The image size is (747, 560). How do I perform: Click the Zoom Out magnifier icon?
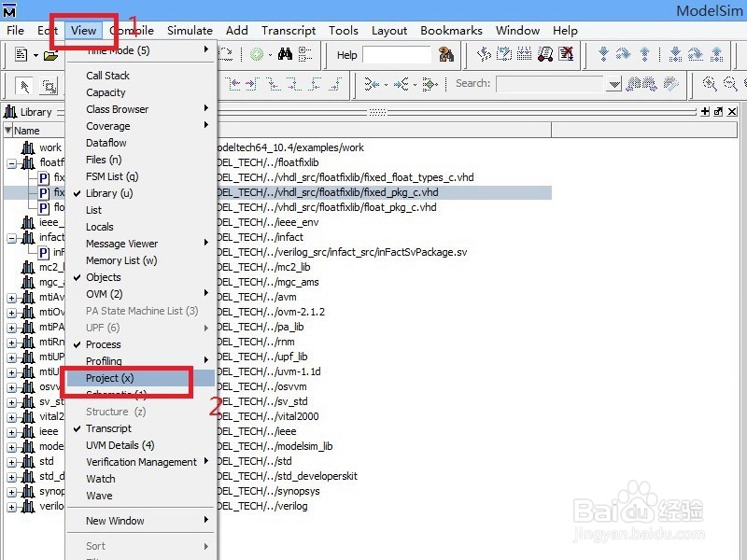[x=730, y=84]
